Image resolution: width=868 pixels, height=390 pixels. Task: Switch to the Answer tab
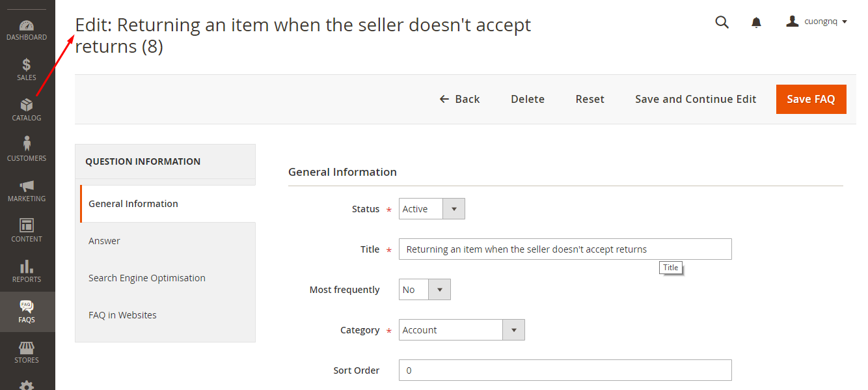click(104, 241)
